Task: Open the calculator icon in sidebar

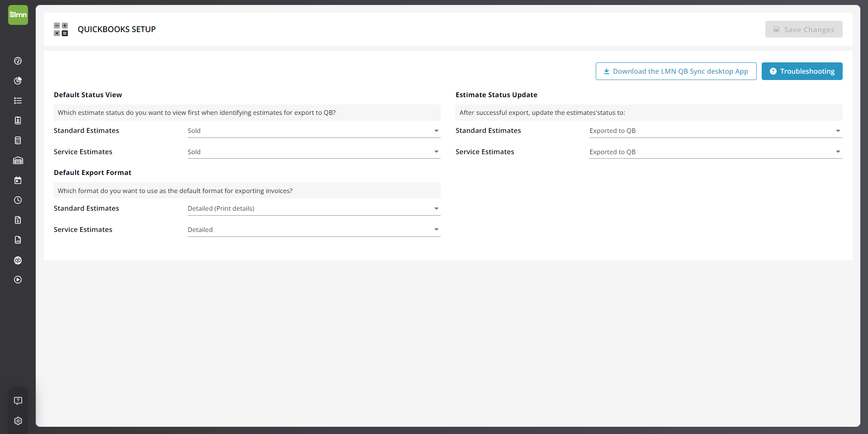Action: pos(18,141)
